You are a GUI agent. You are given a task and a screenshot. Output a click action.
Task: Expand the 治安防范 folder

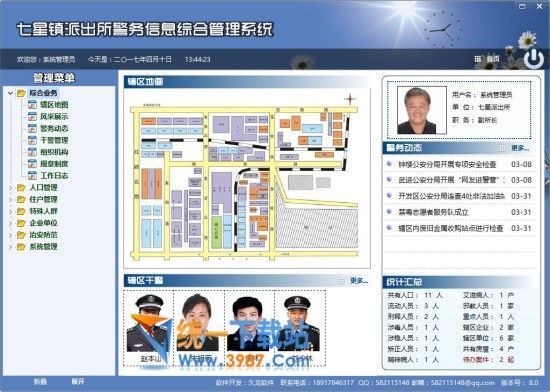(x=10, y=235)
